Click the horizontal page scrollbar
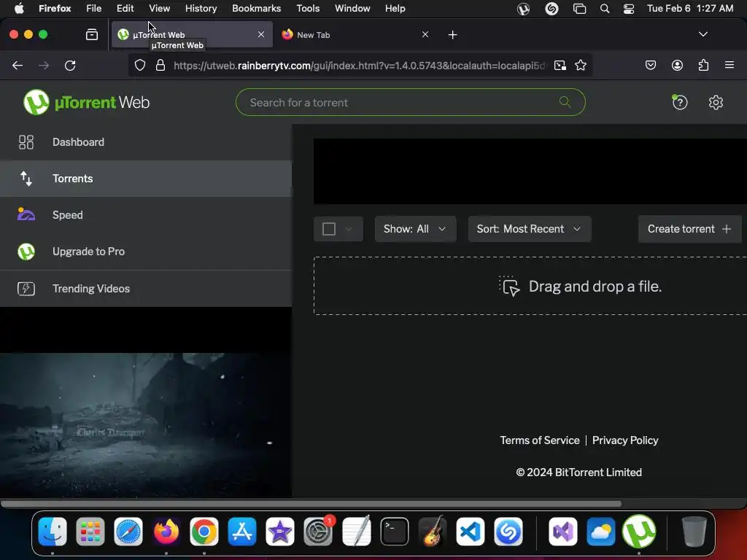 pyautogui.click(x=311, y=504)
